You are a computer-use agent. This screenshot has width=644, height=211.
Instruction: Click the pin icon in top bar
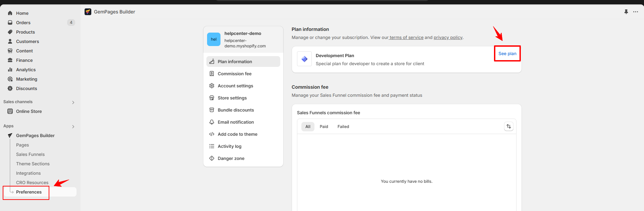[x=626, y=12]
